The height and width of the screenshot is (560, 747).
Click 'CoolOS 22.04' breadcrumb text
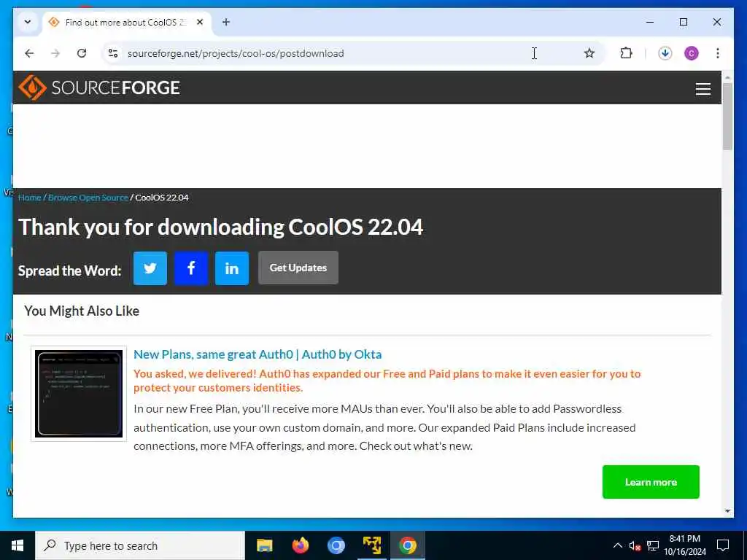(x=162, y=198)
